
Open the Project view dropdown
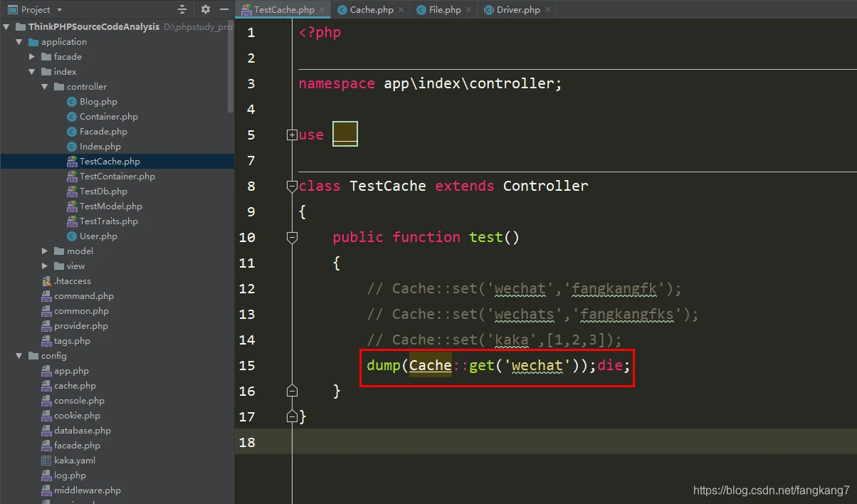[x=59, y=10]
